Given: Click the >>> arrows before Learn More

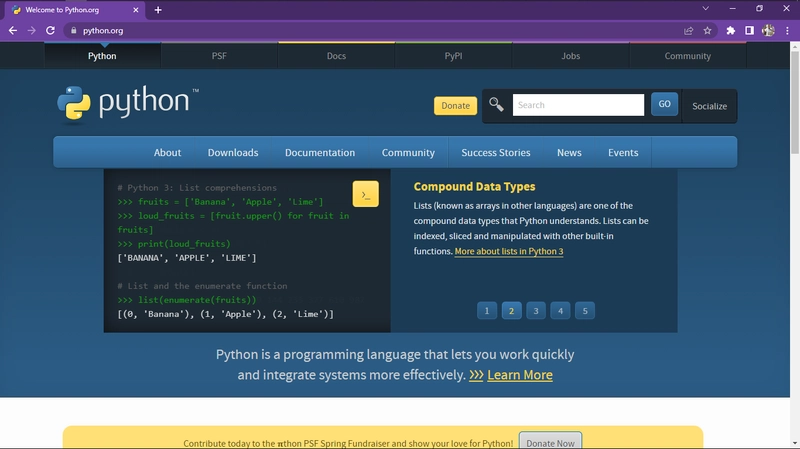Looking at the screenshot, I should 476,375.
